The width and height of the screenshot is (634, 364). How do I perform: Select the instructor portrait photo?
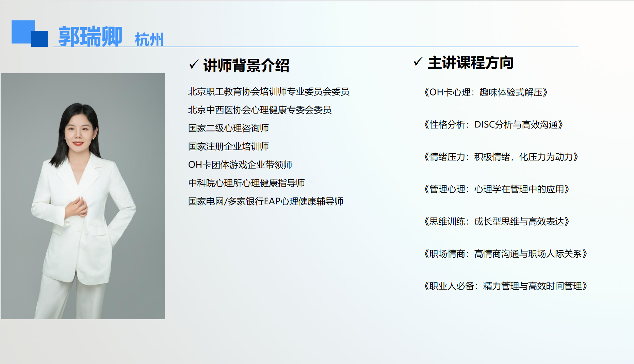pos(83,196)
